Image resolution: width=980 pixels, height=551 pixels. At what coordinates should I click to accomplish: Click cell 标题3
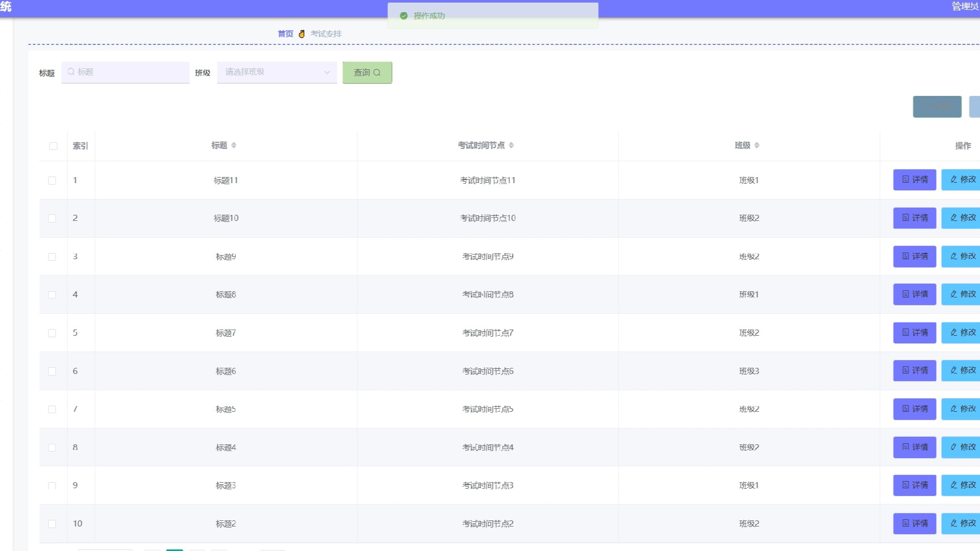226,486
